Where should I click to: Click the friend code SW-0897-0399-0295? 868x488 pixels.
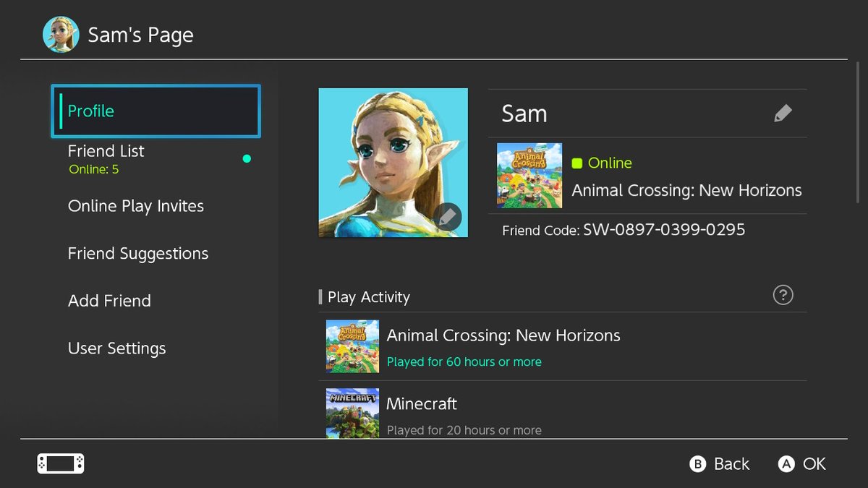point(664,230)
